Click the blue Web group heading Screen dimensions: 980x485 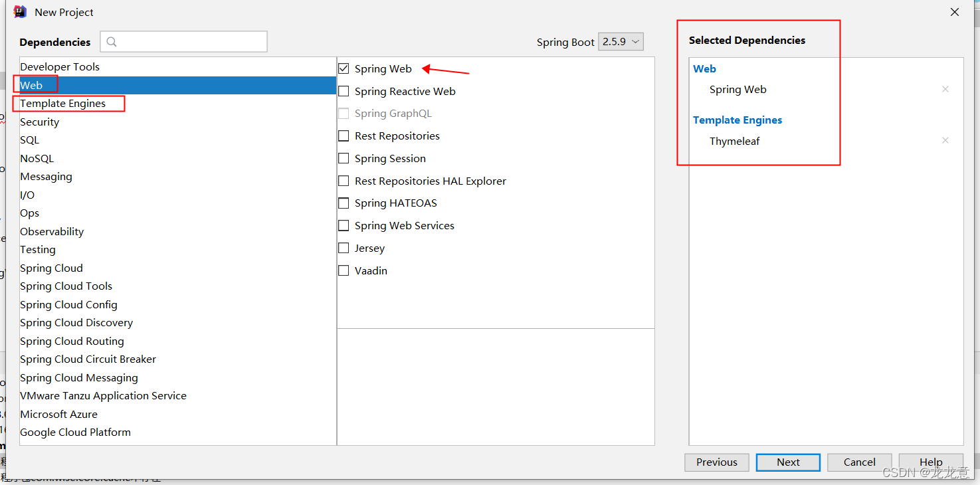pyautogui.click(x=704, y=68)
